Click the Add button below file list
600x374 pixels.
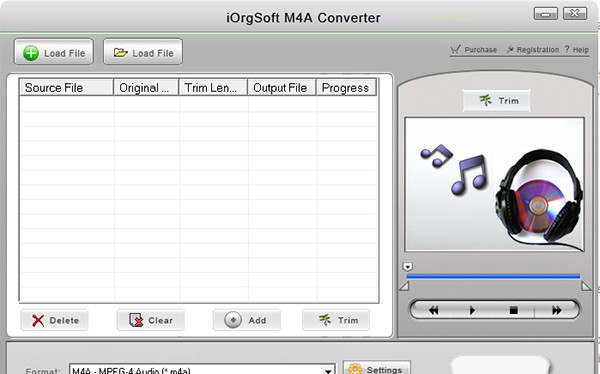pyautogui.click(x=247, y=320)
